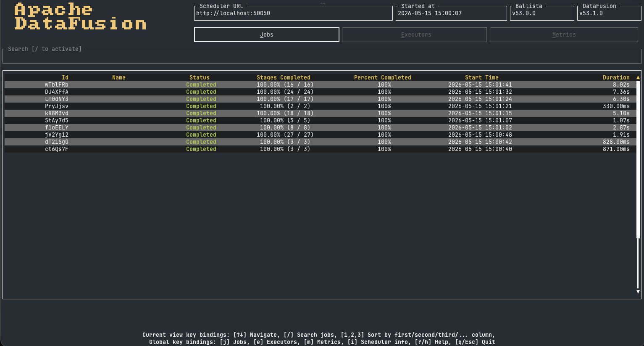Viewport: 644px width, 346px height.
Task: Open the Executors tab
Action: point(414,34)
